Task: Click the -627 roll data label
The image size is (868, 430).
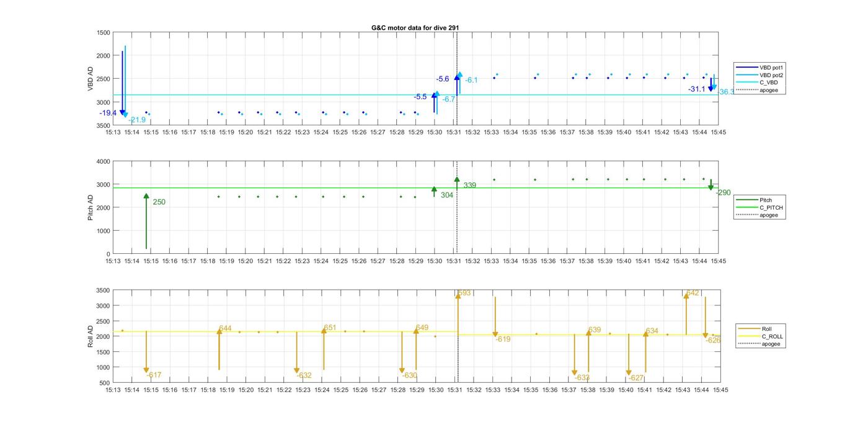Action: [x=636, y=378]
